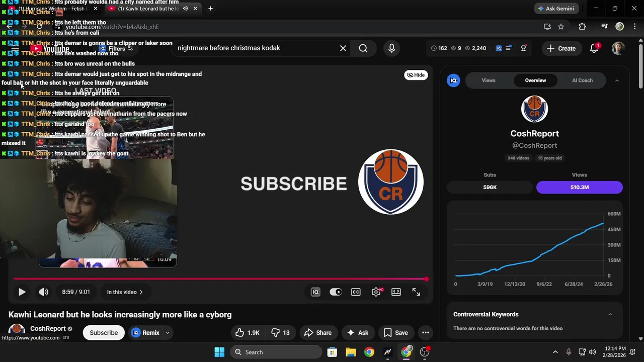Screen dimensions: 644x362
Task: Open the taskbar volume control
Action: (x=592, y=352)
